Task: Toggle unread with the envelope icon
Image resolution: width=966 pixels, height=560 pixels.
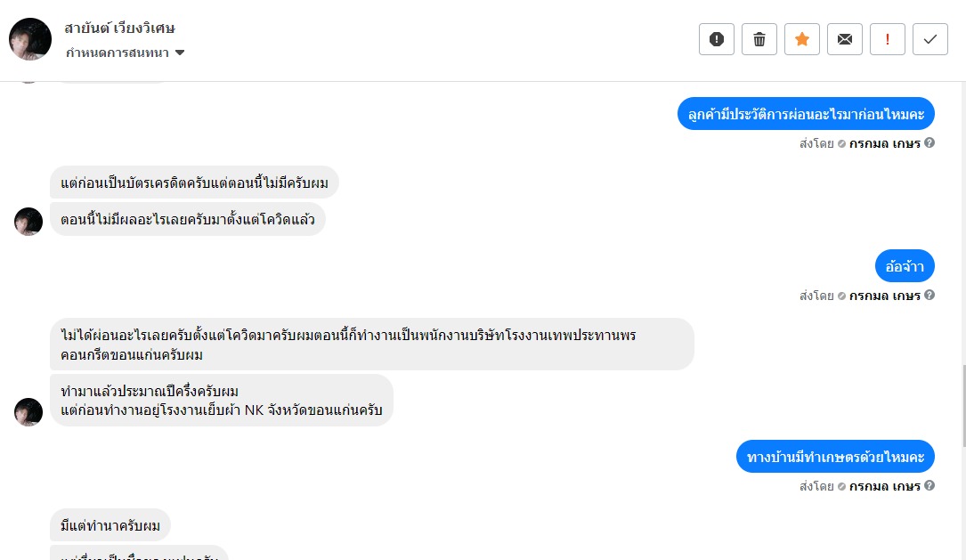Action: 845,39
